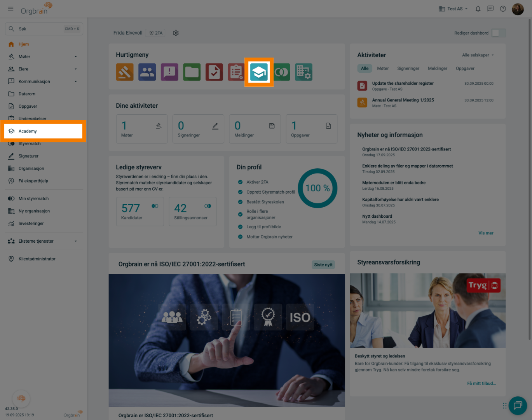Click the 2FA shield badge

tap(156, 33)
